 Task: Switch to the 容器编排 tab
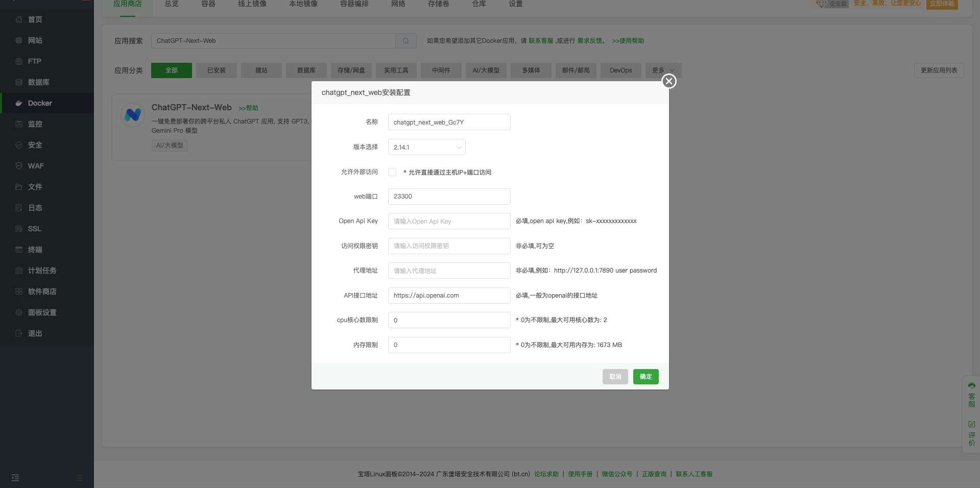pyautogui.click(x=354, y=4)
